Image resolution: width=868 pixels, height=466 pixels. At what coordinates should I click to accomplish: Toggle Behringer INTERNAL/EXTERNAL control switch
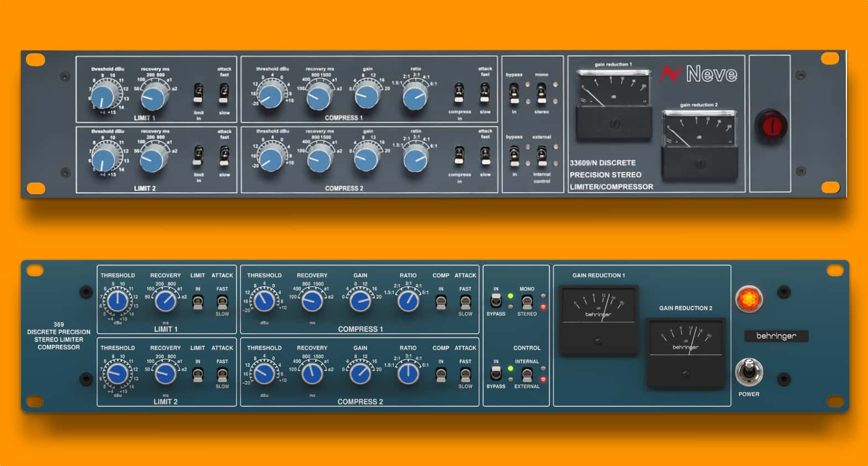pyautogui.click(x=527, y=374)
